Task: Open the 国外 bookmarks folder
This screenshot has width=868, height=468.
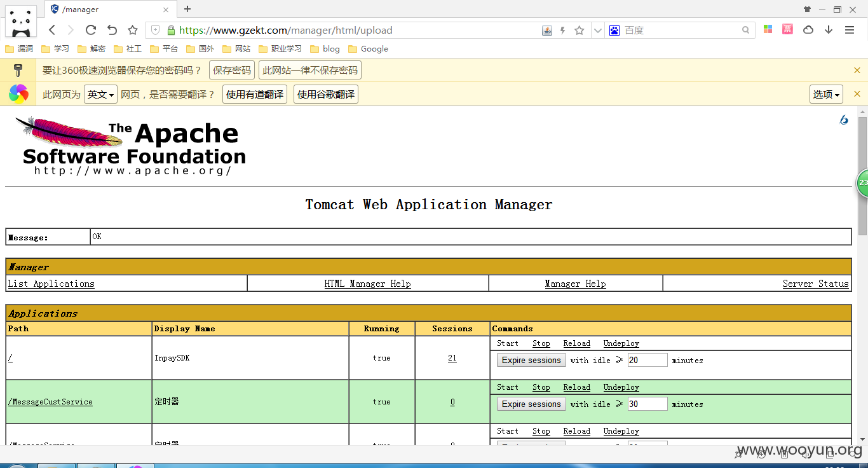Action: tap(200, 49)
